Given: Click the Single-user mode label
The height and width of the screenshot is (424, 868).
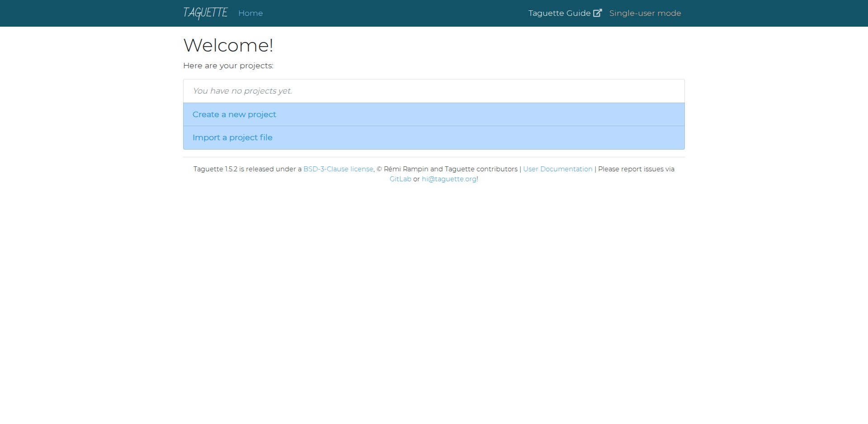Looking at the screenshot, I should [645, 13].
